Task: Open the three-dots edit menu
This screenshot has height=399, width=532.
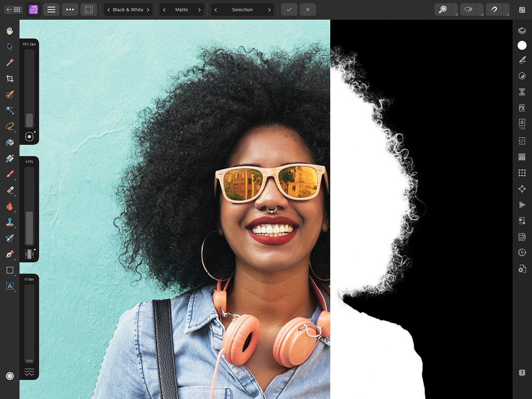Action: (70, 10)
